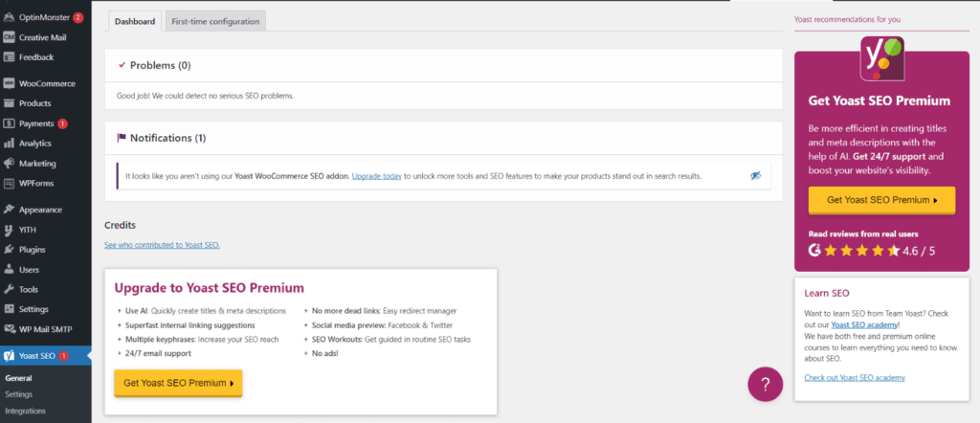980x423 pixels.
Task: Click the Yoast SEO sidebar logo icon
Action: 9,356
